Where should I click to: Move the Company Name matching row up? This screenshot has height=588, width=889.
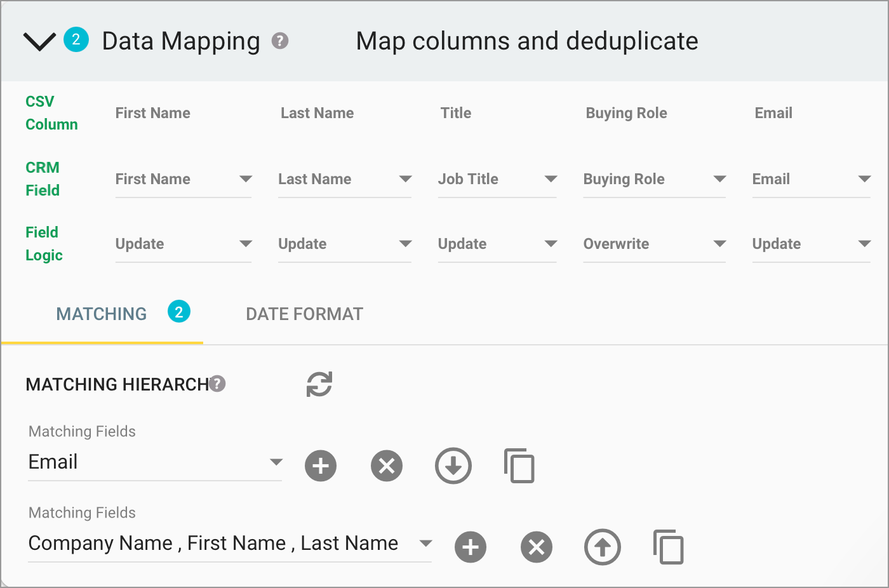603,547
